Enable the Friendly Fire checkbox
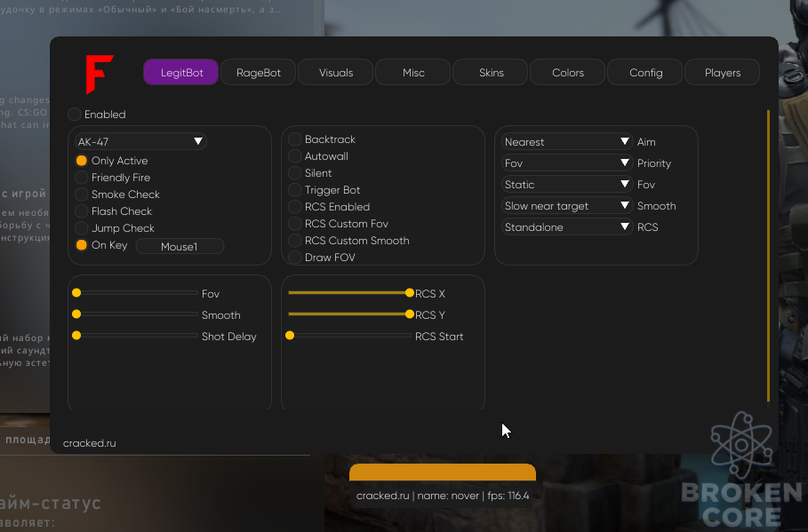Viewport: 808px width, 532px height. click(82, 178)
